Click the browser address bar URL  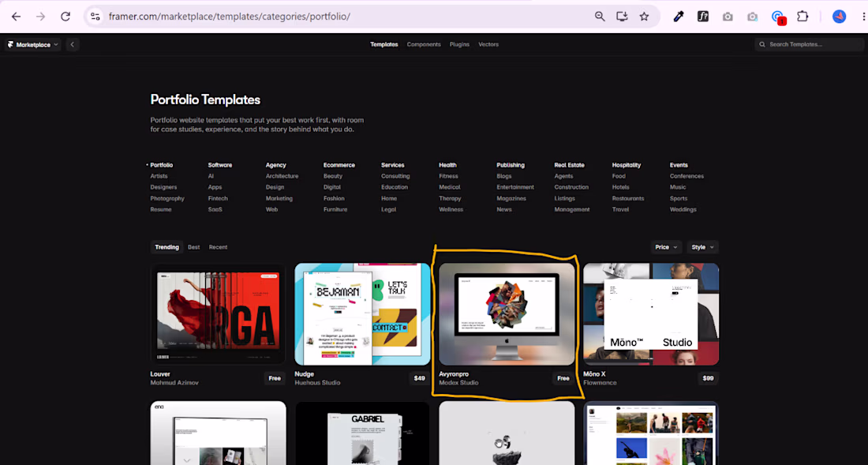pos(229,17)
